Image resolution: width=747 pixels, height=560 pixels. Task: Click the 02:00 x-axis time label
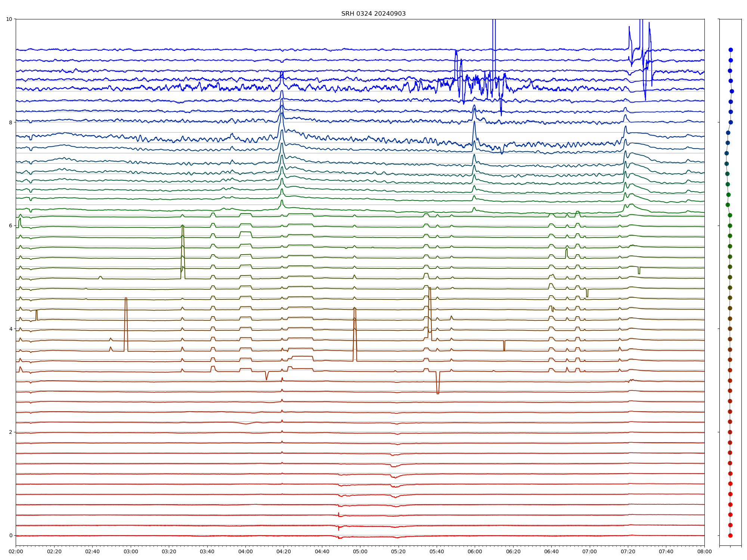coord(16,551)
